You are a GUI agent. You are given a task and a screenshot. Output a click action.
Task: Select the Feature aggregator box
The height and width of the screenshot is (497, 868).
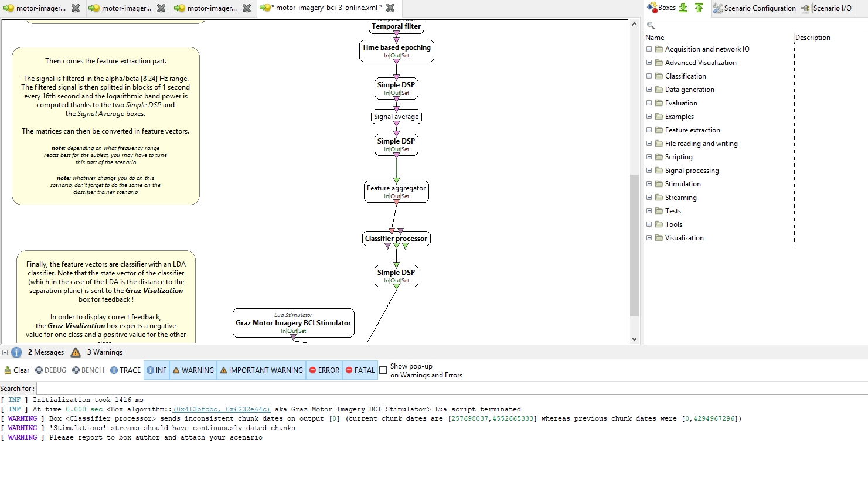396,192
